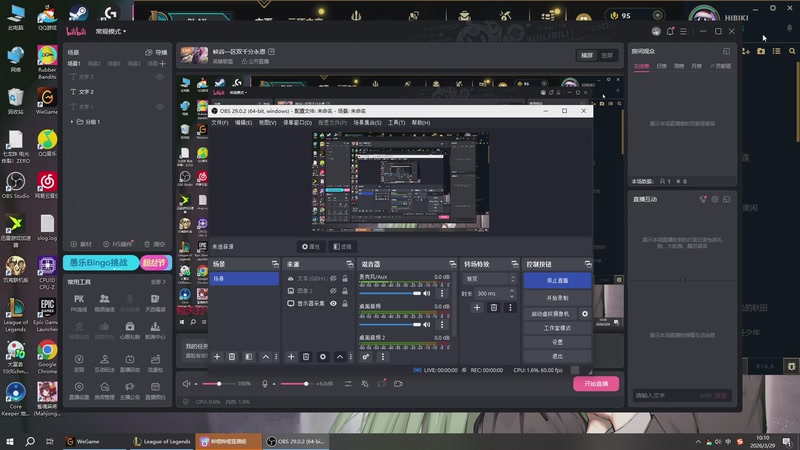Screen dimensions: 800x450
Task: Open 麦克风/Aux channel options menu
Action: tap(442, 293)
